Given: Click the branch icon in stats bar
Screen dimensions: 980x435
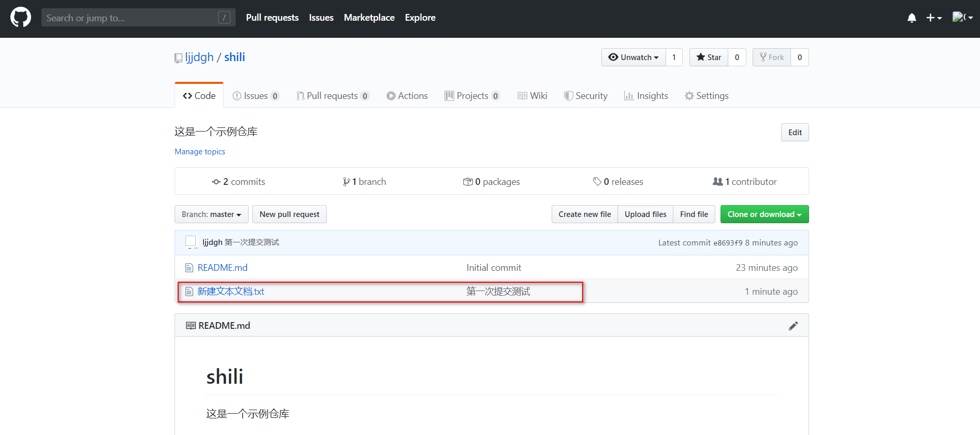Looking at the screenshot, I should tap(346, 182).
